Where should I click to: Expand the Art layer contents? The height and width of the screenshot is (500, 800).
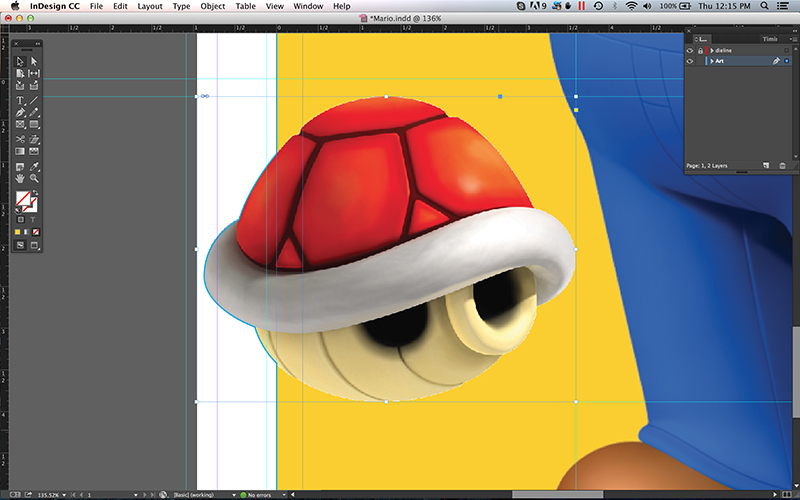[x=712, y=61]
